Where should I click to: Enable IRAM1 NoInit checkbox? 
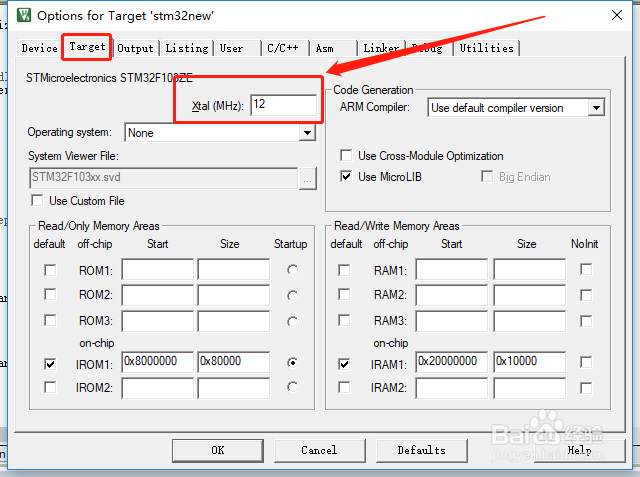pos(586,362)
